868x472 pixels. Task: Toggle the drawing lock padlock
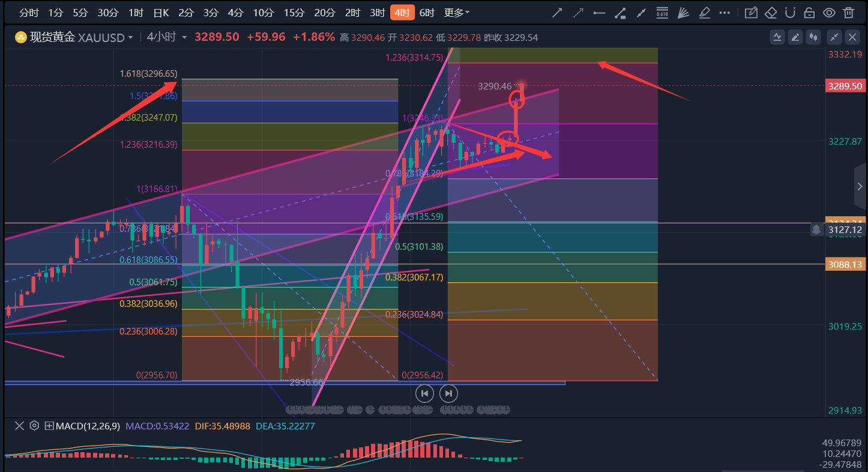point(810,13)
